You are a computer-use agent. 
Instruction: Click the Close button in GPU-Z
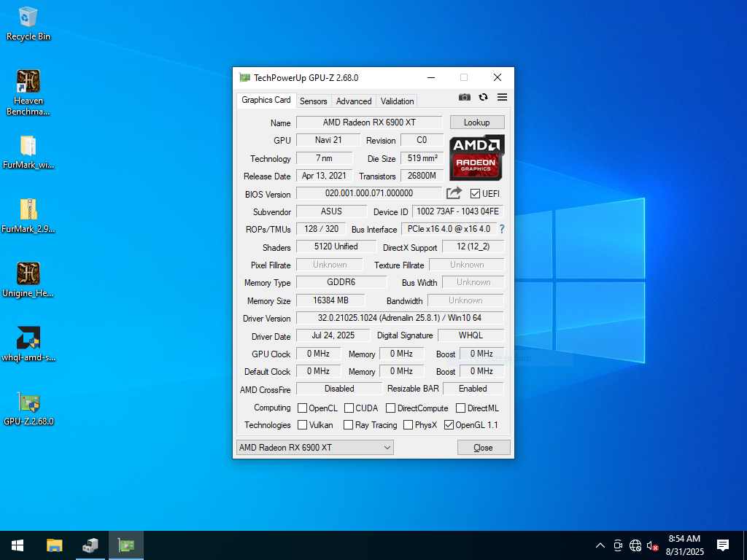tap(483, 448)
